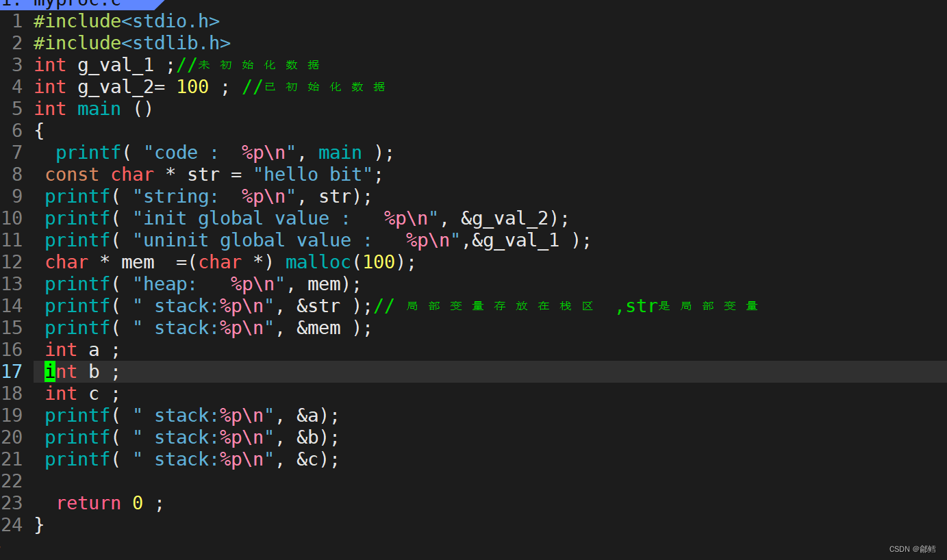Viewport: 947px width, 560px height.
Task: Click 'g_val_2=' in its declaration on line 4
Action: pyautogui.click(x=121, y=87)
